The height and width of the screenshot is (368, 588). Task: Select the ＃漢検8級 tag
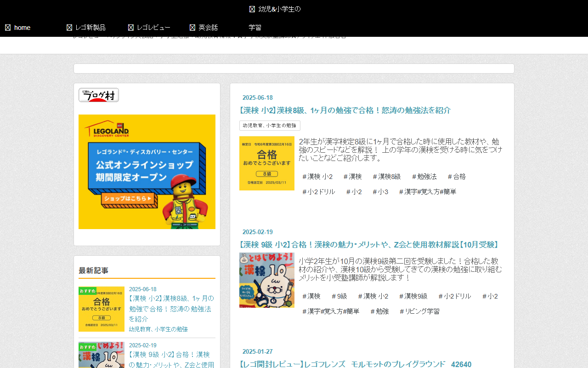point(386,177)
